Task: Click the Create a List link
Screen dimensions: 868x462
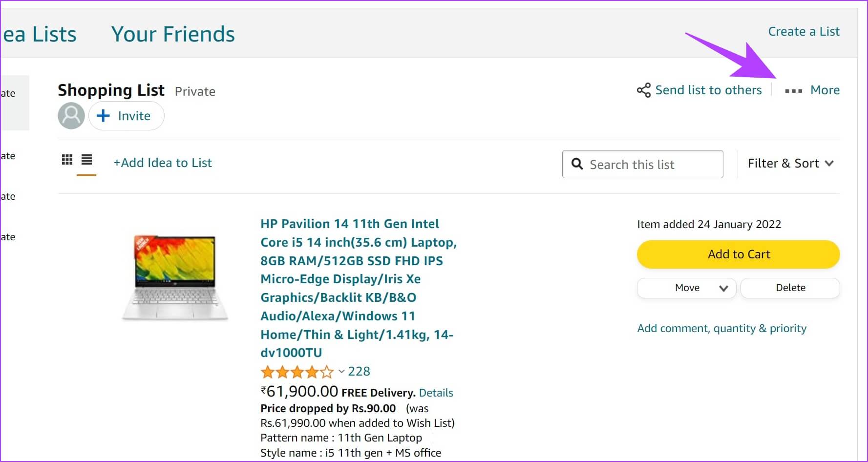Action: point(804,32)
